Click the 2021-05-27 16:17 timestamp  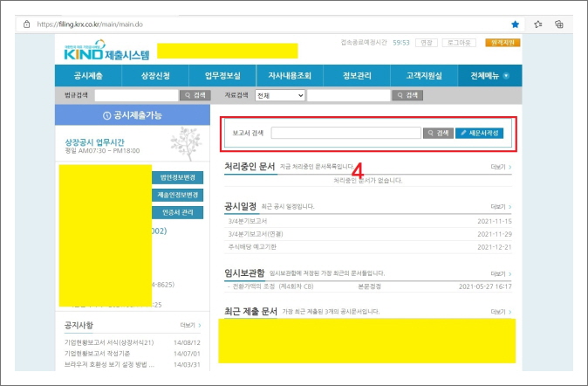click(x=485, y=286)
